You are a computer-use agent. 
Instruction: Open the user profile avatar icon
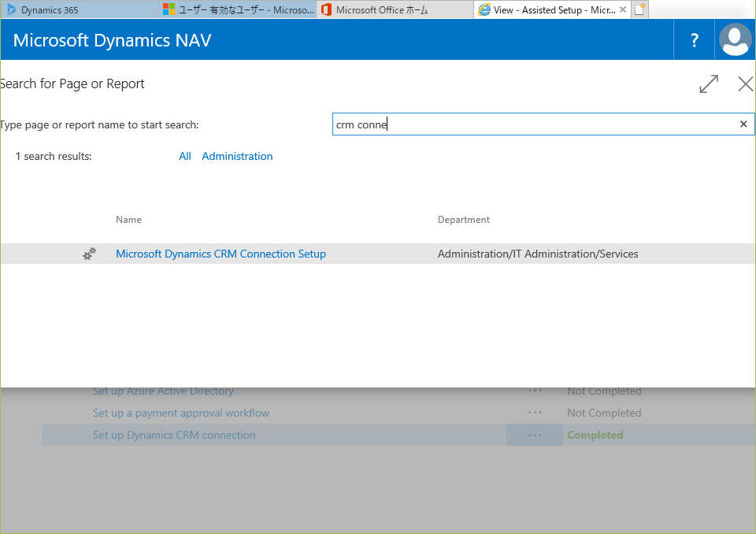pos(735,40)
